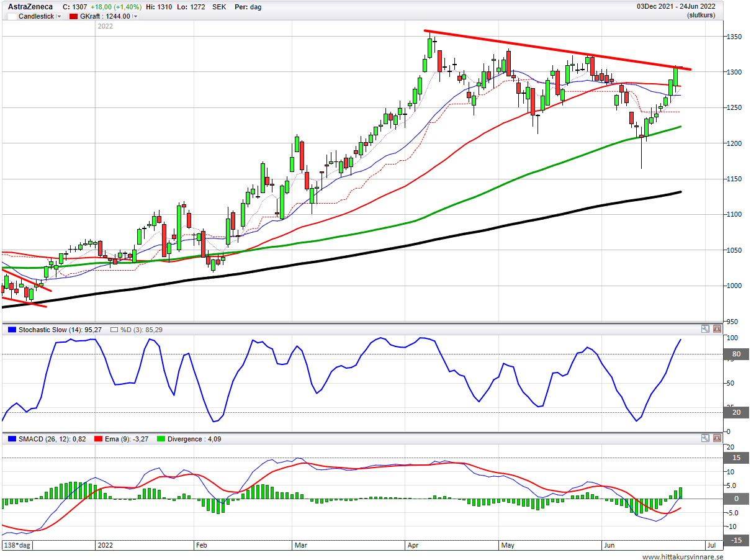Click the Feb label on time axis

pos(201,545)
